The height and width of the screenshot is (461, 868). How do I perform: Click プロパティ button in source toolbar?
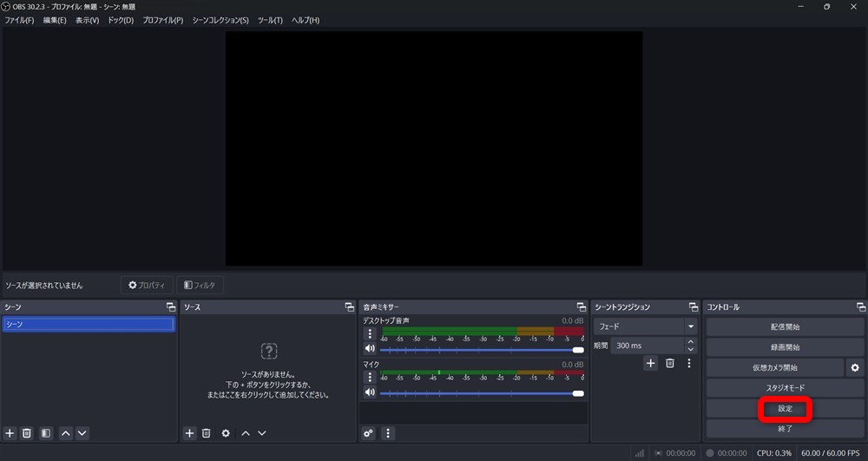coord(147,285)
